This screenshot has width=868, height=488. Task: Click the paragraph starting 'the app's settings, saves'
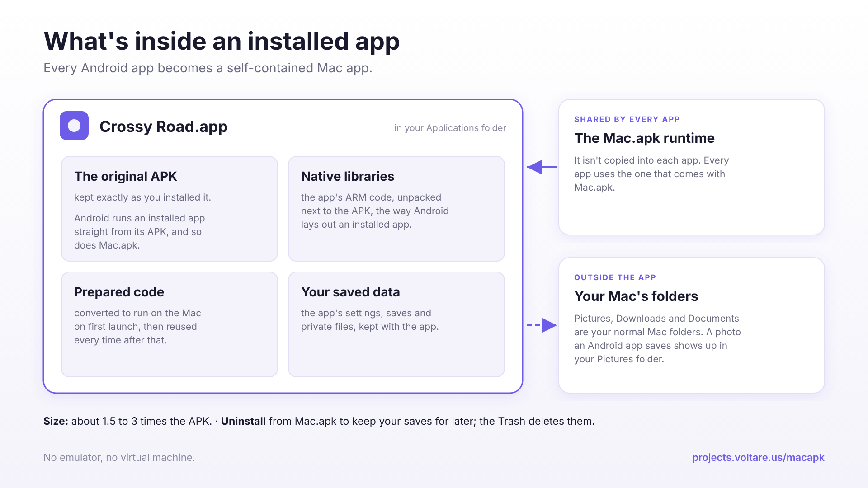click(x=370, y=319)
